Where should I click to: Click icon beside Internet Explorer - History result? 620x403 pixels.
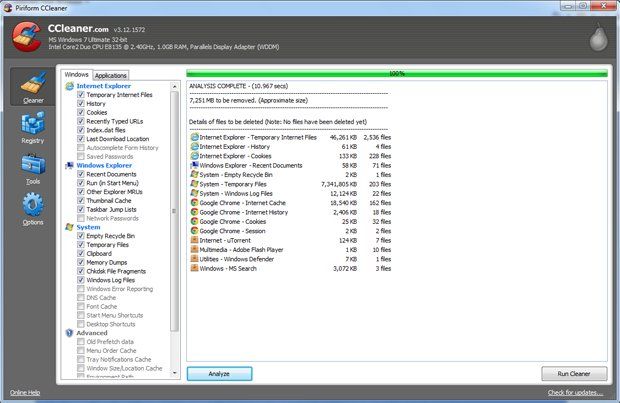pyautogui.click(x=194, y=146)
